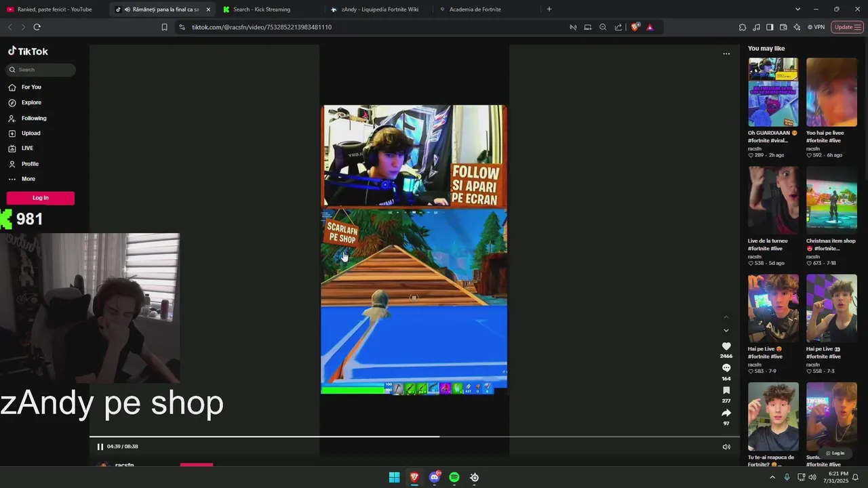The width and height of the screenshot is (868, 488).
Task: Bookmark this page in the address bar
Action: pos(164,27)
